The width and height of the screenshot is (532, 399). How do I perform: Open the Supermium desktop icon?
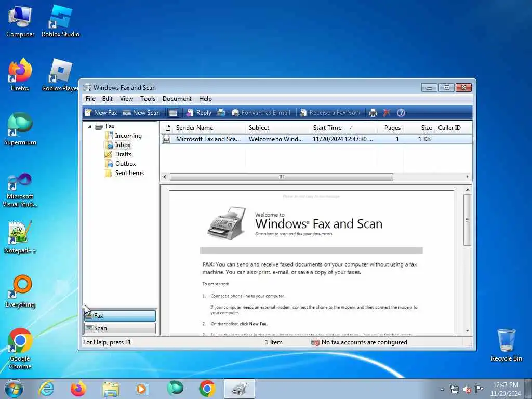point(20,129)
